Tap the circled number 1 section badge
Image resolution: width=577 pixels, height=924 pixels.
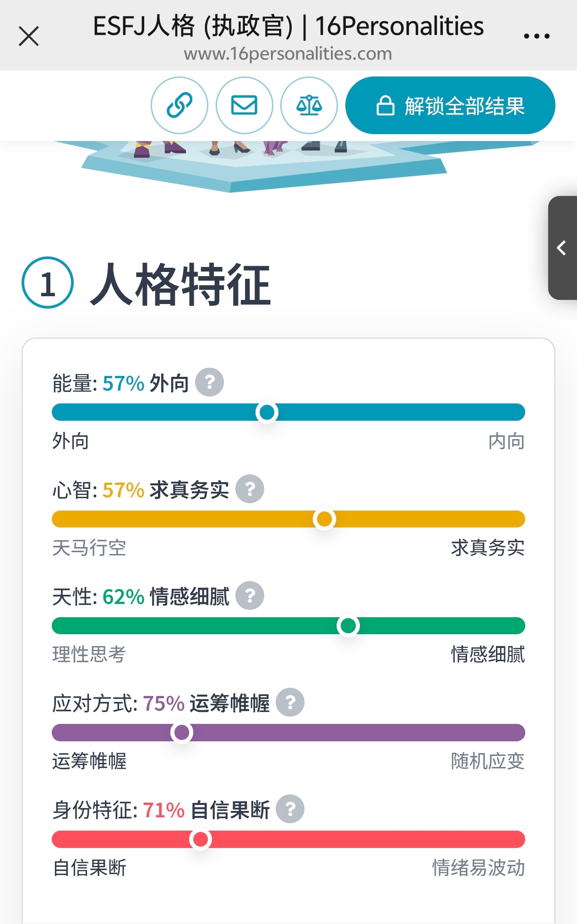point(48,283)
